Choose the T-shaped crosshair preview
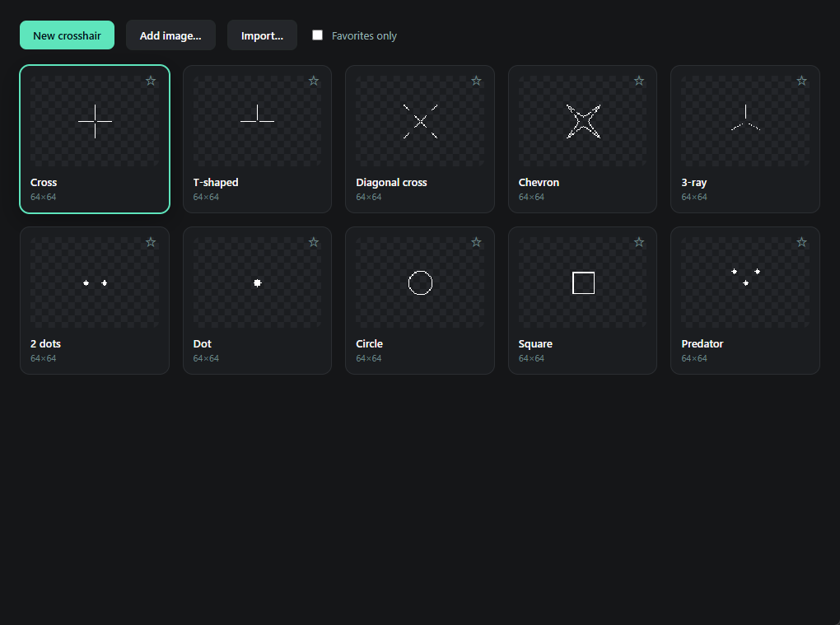The image size is (840, 625). [x=257, y=121]
